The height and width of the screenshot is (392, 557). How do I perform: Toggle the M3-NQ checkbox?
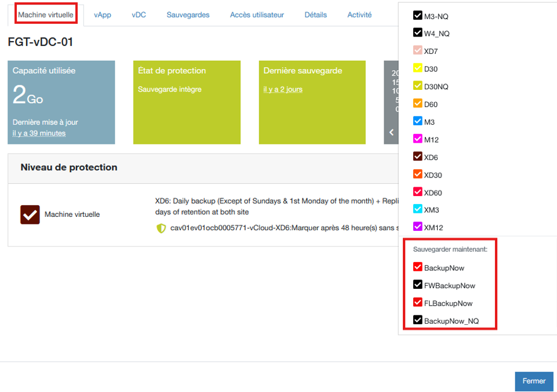pos(417,15)
